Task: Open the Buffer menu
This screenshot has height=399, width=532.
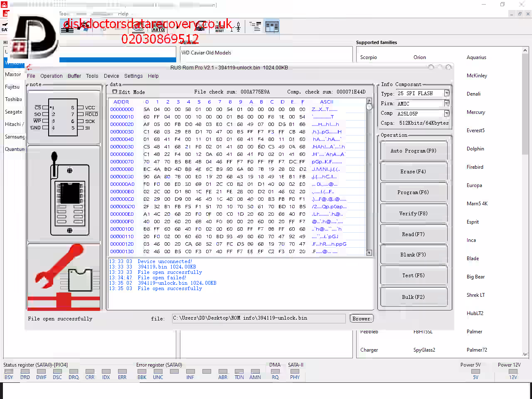Action: pyautogui.click(x=74, y=76)
